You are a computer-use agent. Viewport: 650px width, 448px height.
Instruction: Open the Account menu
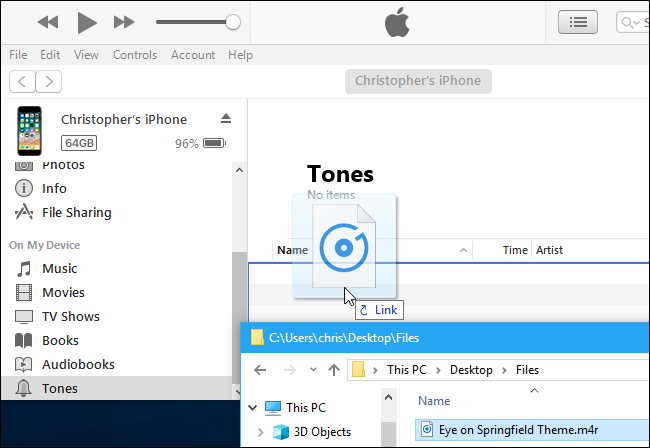pos(193,55)
